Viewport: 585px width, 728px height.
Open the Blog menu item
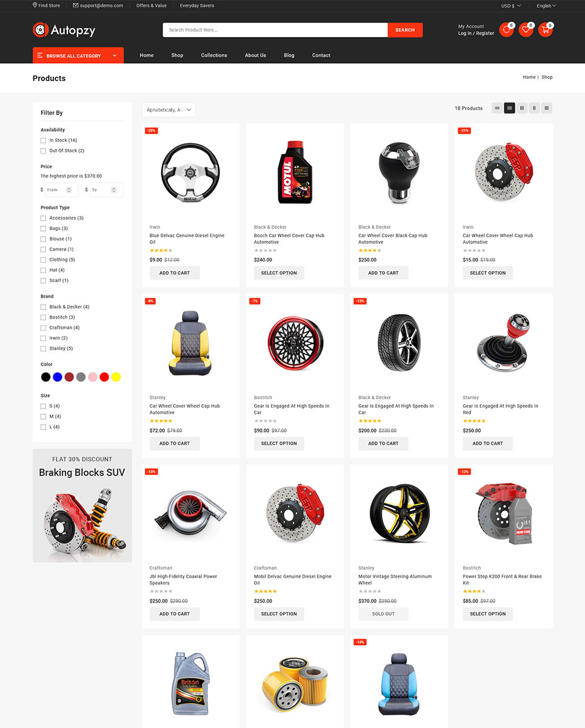(x=289, y=55)
